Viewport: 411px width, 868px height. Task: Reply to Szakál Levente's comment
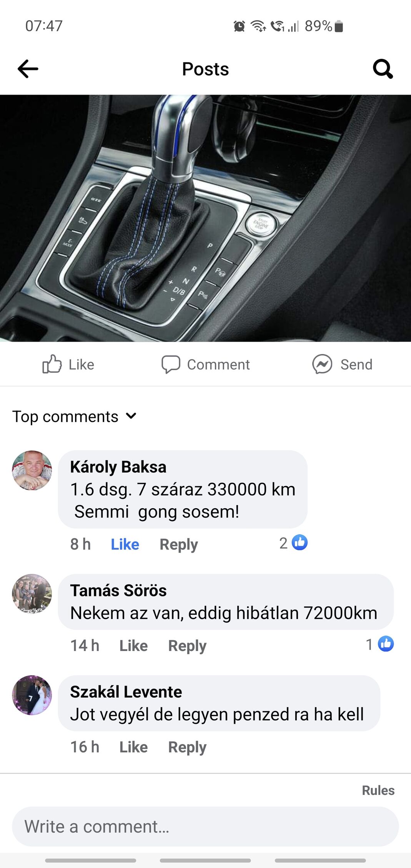(187, 747)
